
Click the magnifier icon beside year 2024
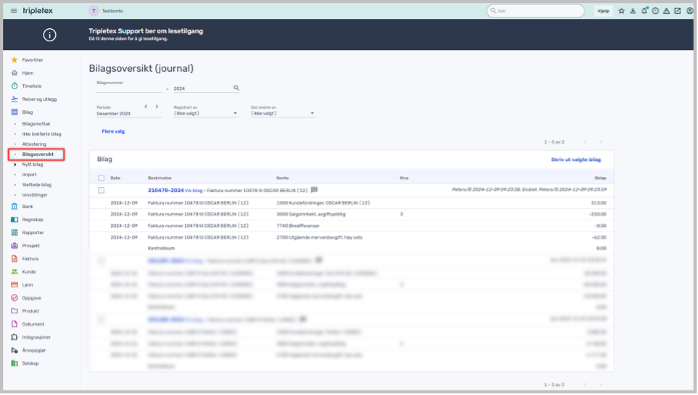[x=236, y=88]
